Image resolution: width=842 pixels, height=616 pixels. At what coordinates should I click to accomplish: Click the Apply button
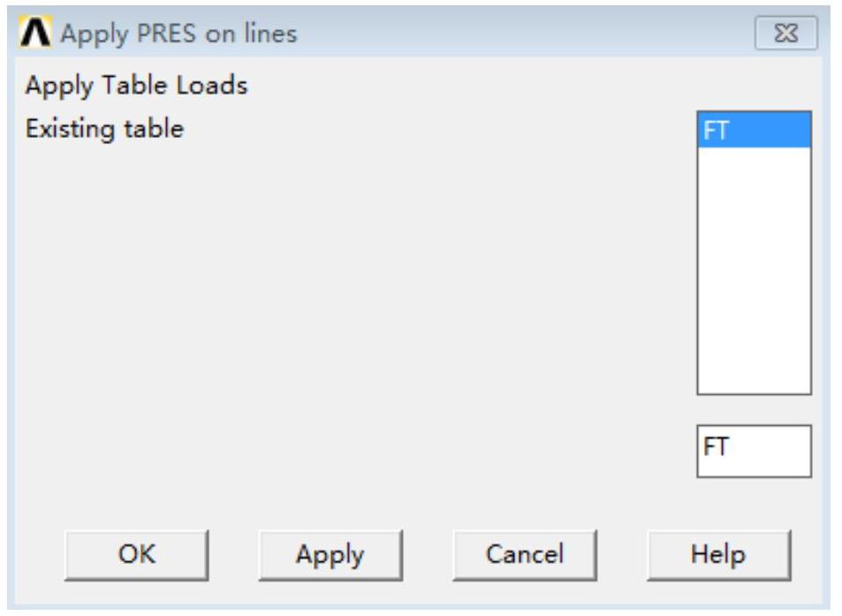pyautogui.click(x=330, y=554)
